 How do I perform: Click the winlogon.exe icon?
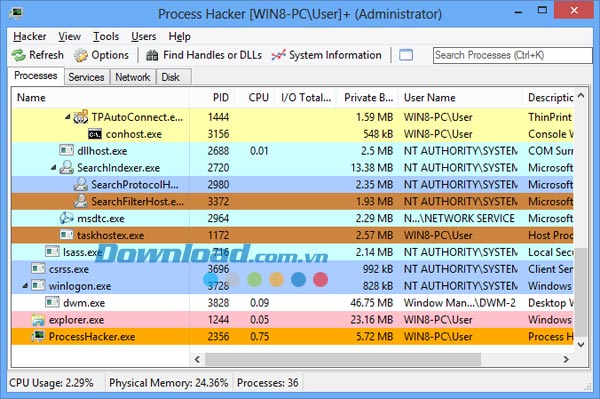pos(38,285)
